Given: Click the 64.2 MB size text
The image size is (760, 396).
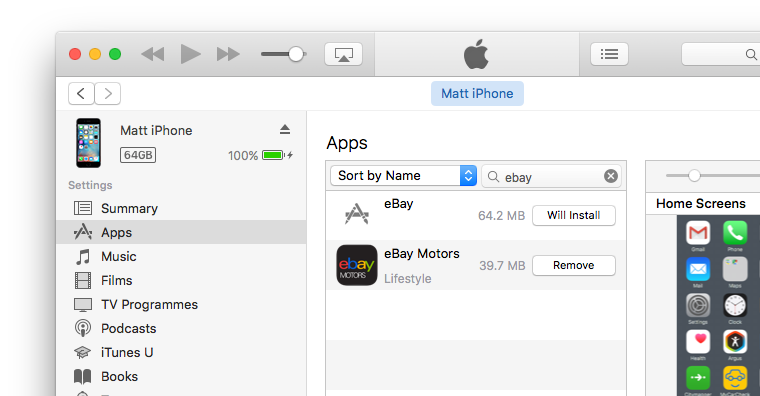Looking at the screenshot, I should click(x=501, y=216).
